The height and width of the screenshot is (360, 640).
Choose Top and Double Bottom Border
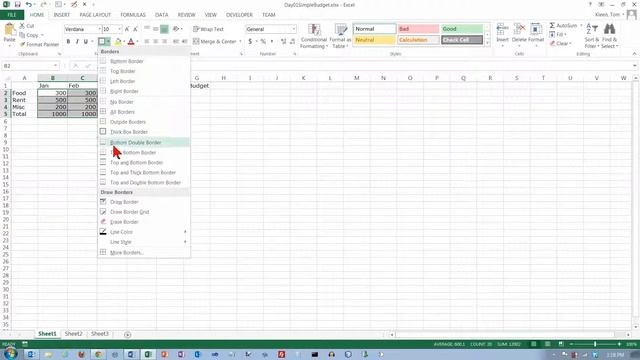pos(144,182)
